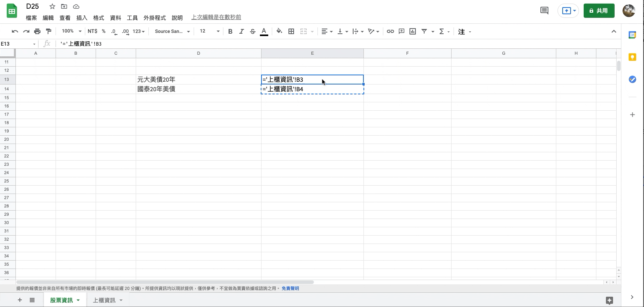Open the 123 more formats dropdown
Screen dimensions: 644x307
click(138, 31)
